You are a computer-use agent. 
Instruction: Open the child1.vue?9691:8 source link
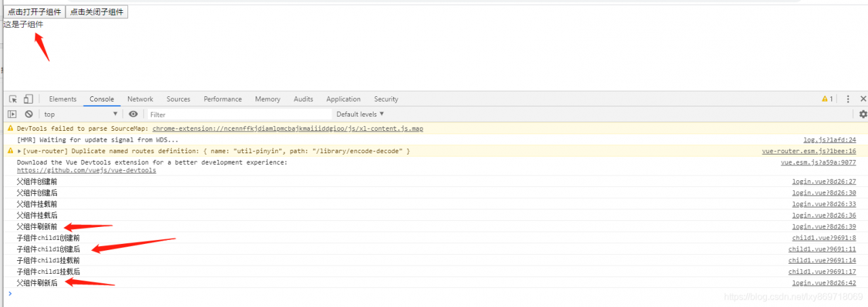824,238
